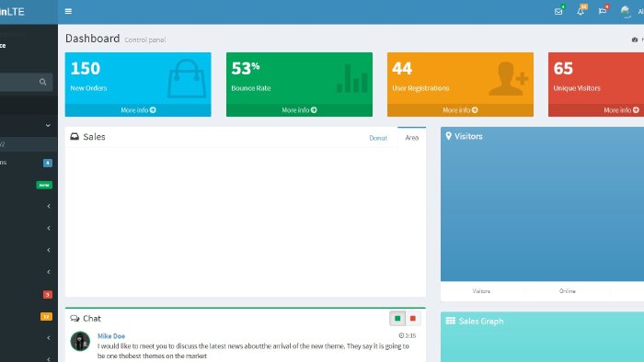644x362 pixels.
Task: Click the blue '4' badge in the sidebar
Action: [x=48, y=163]
